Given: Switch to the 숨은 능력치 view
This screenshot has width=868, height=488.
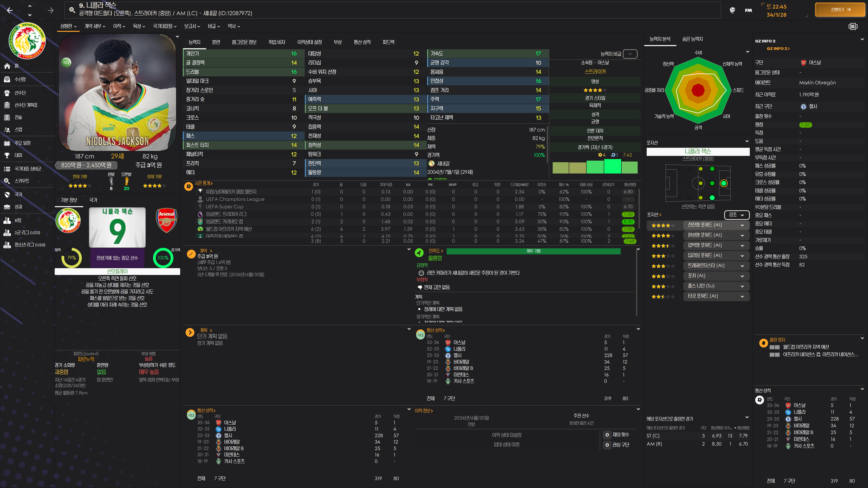Looking at the screenshot, I should (692, 39).
